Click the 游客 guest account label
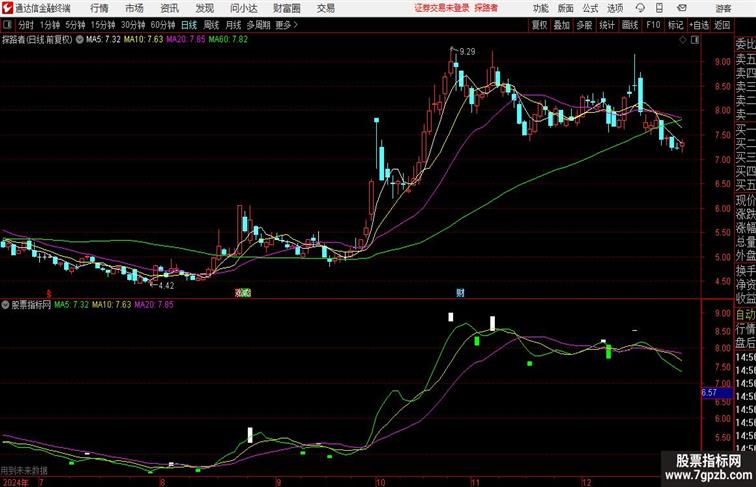 click(x=723, y=8)
